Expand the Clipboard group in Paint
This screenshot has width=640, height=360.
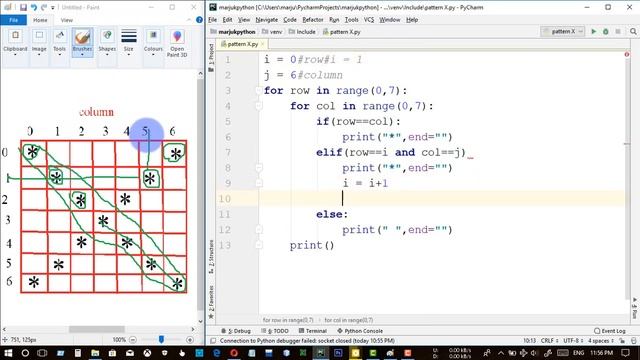pyautogui.click(x=15, y=42)
